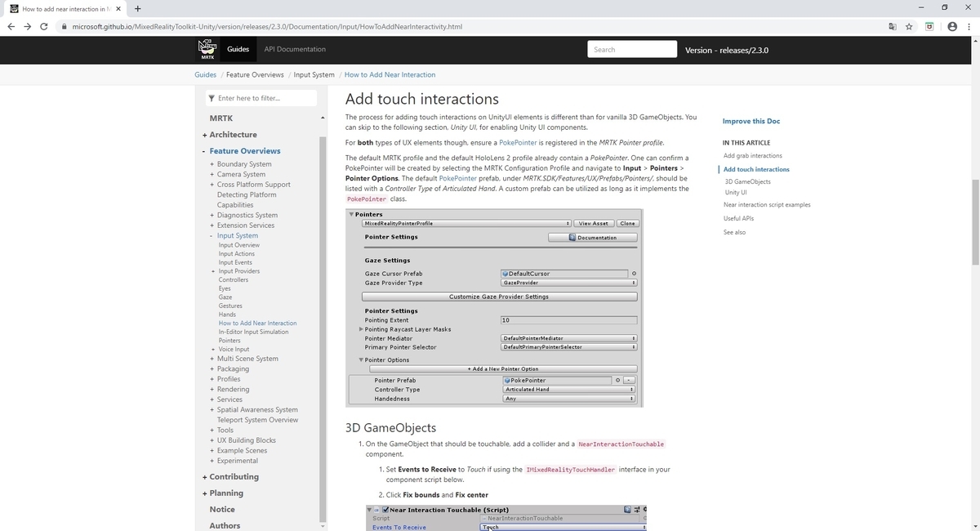This screenshot has width=980, height=531.
Task: Open 'How to Add Near Interaction' sidebar item
Action: click(258, 324)
